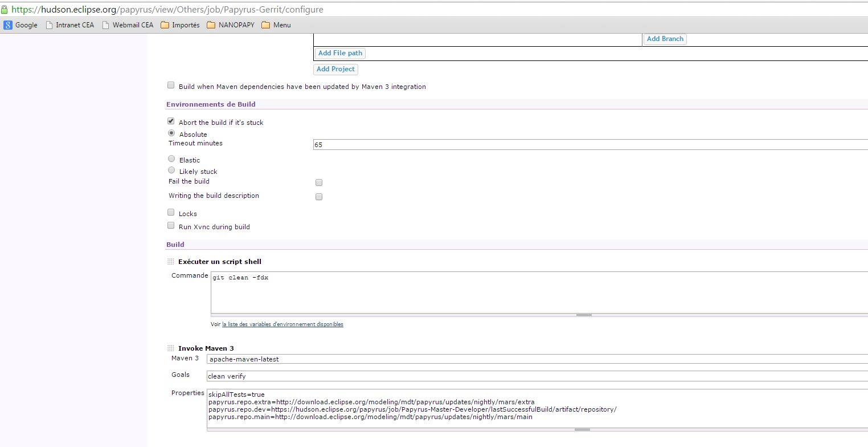
Task: Click the skipAllTests=true property line
Action: tap(236, 395)
